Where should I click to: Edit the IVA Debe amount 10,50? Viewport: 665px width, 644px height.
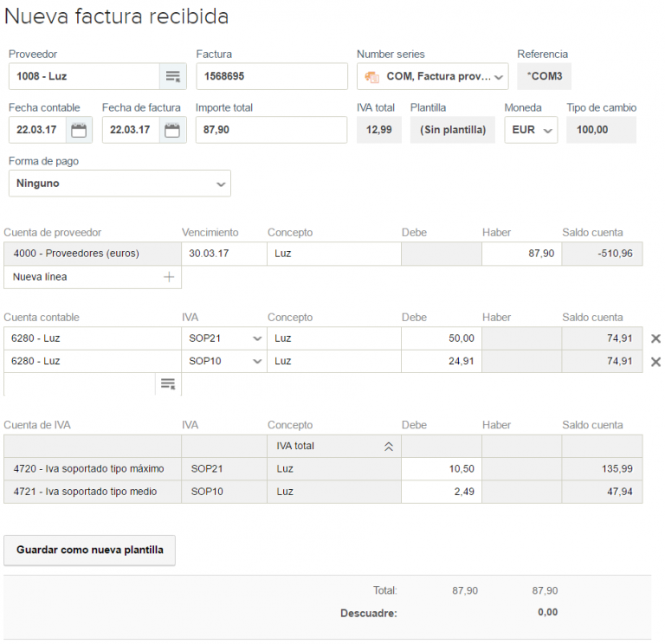pyautogui.click(x=441, y=469)
